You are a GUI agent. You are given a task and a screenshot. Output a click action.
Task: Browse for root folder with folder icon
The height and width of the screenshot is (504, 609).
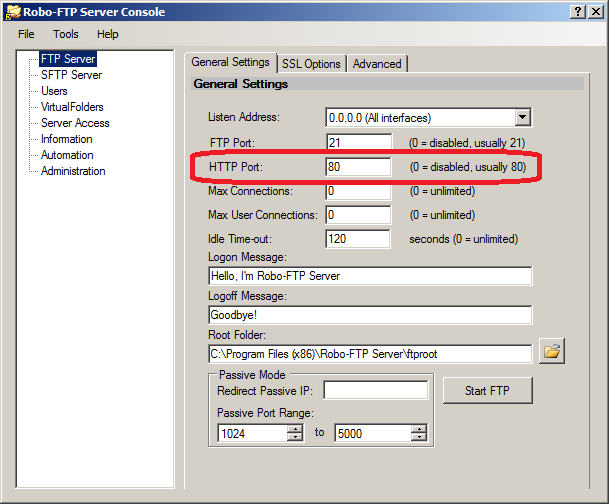[552, 351]
